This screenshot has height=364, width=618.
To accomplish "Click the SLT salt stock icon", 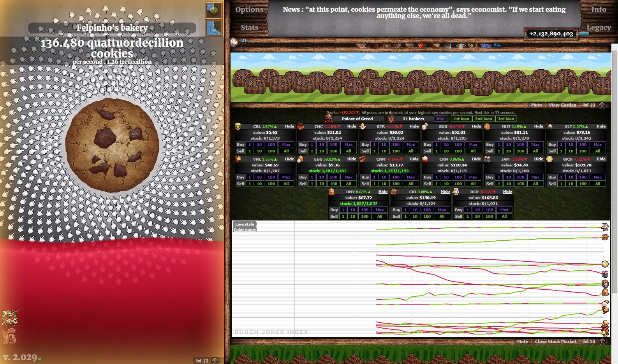I will point(549,126).
